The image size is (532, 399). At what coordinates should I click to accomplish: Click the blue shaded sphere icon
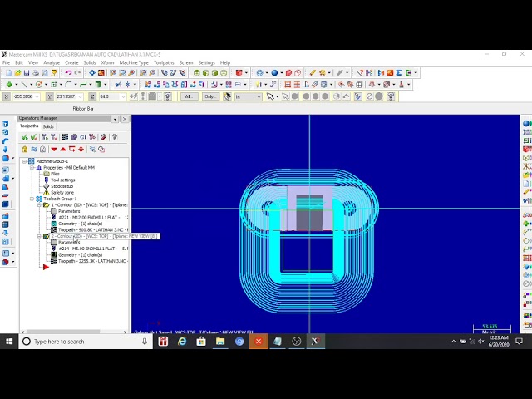tap(274, 73)
